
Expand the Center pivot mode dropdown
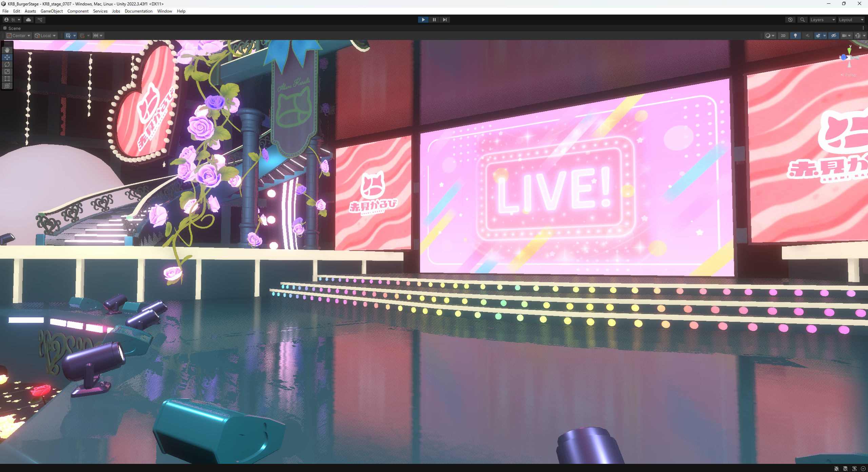pos(19,36)
